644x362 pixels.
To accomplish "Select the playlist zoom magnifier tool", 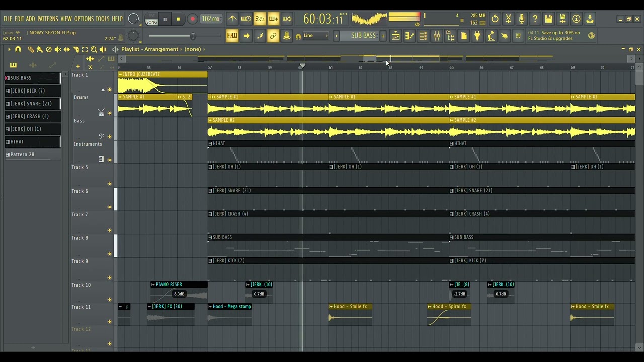I will pos(94,49).
